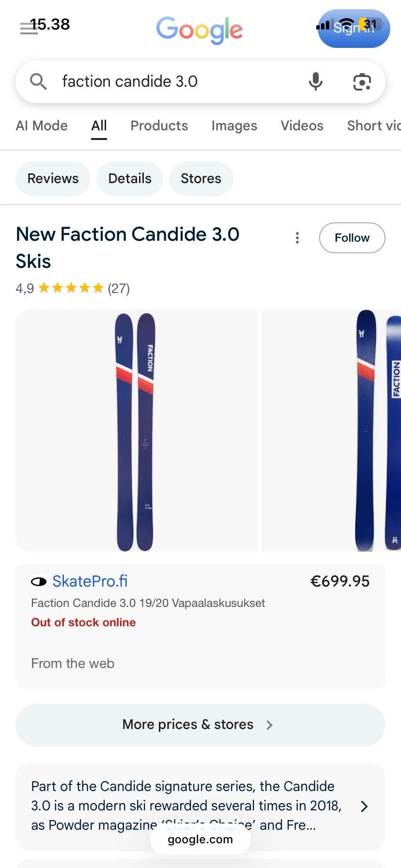The image size is (401, 868).
Task: Select the Reviews filter chip
Action: coord(53,179)
